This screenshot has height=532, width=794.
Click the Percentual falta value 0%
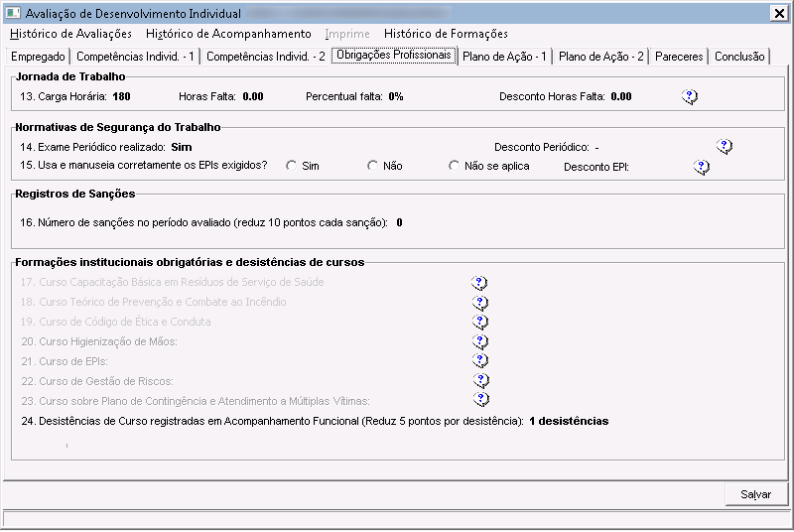click(x=396, y=96)
